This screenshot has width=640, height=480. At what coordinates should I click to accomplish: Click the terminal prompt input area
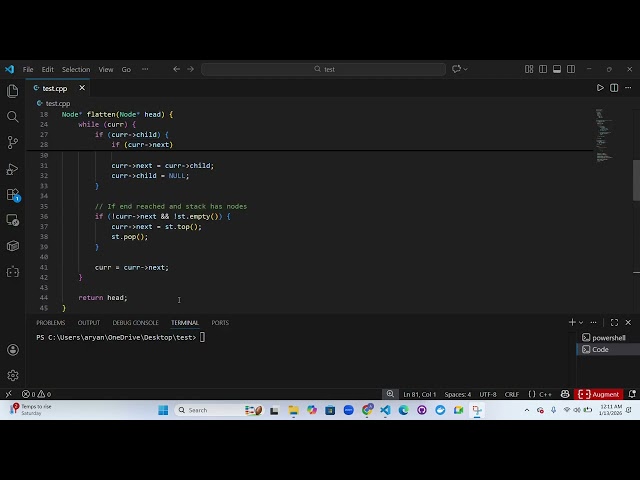coord(202,338)
